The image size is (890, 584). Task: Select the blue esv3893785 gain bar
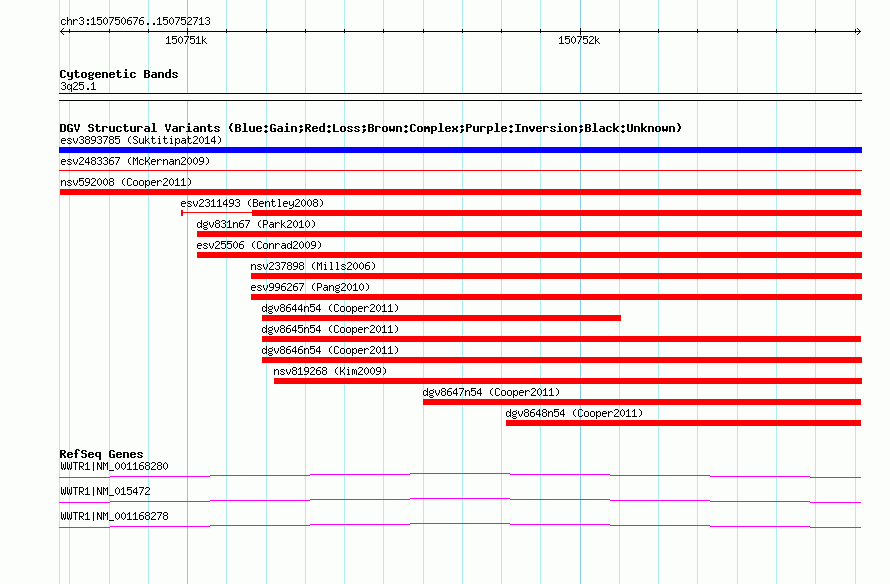pos(460,150)
